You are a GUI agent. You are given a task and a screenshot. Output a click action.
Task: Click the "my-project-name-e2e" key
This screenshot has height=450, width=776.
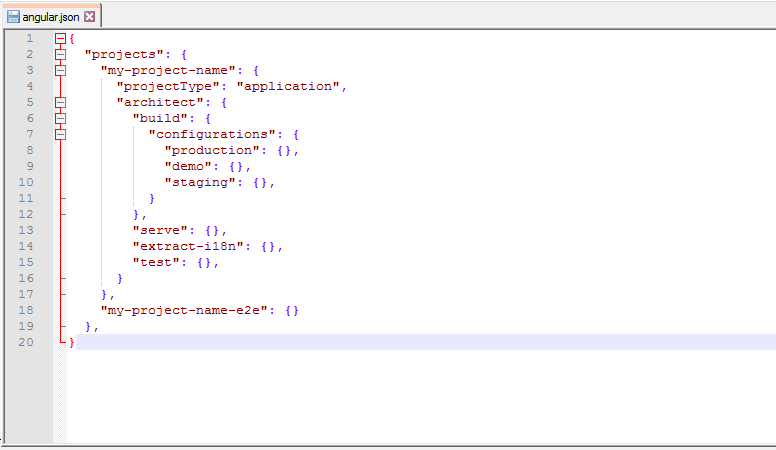click(184, 310)
